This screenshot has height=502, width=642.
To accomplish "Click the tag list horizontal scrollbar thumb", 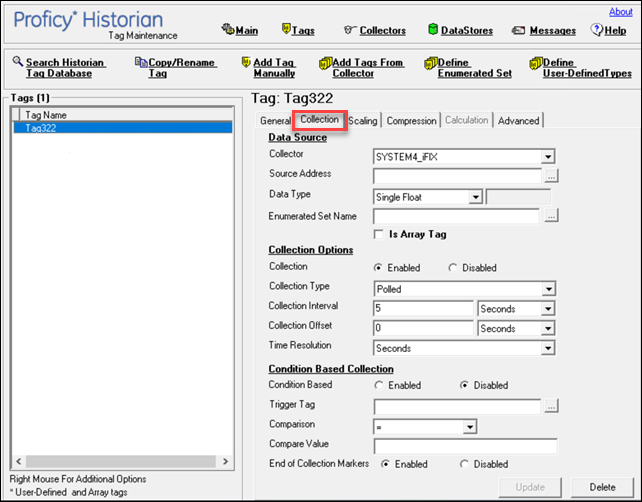I will click(121, 461).
